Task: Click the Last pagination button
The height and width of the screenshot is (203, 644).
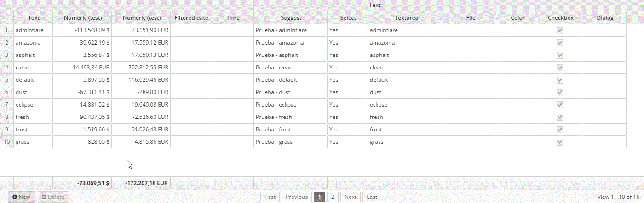Action: [x=372, y=197]
